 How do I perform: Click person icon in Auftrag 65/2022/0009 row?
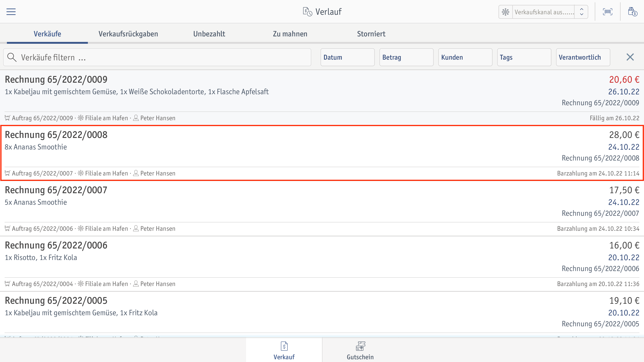[136, 118]
